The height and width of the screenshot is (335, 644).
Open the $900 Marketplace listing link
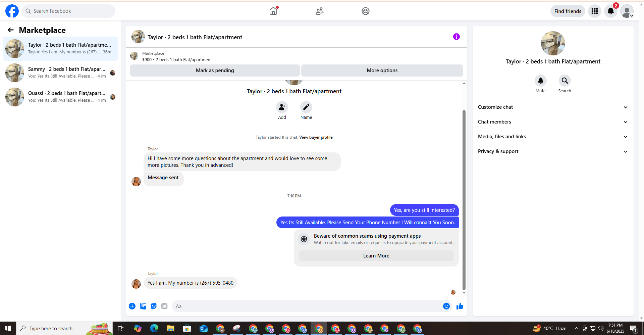177,60
